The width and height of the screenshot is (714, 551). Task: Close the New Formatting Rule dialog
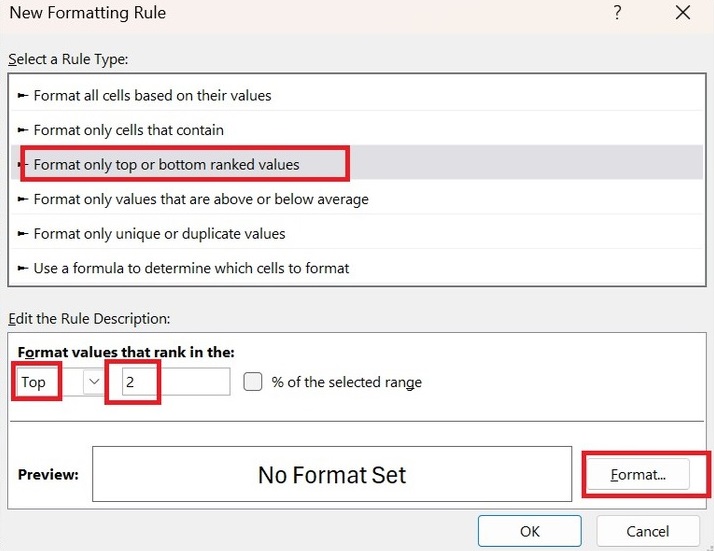[x=683, y=13]
